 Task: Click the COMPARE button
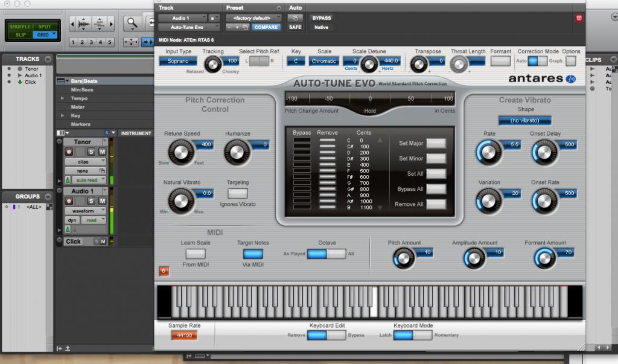click(x=266, y=27)
